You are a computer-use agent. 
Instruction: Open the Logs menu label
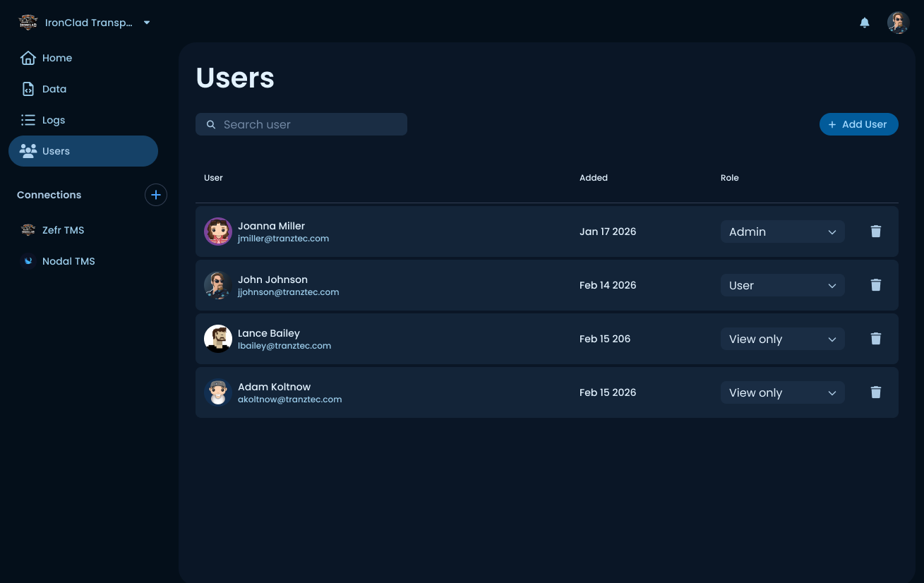tap(54, 120)
